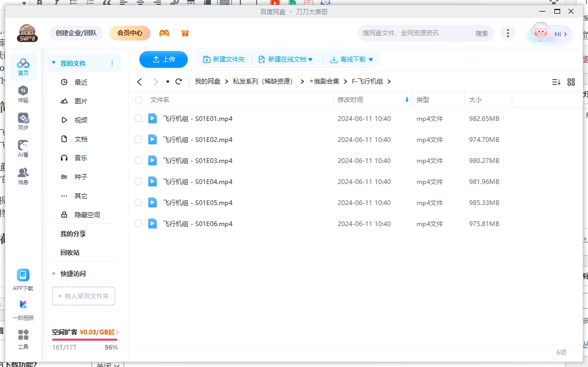588x367 pixels.
Task: Go to 回收站 recycle bin
Action: click(x=70, y=252)
